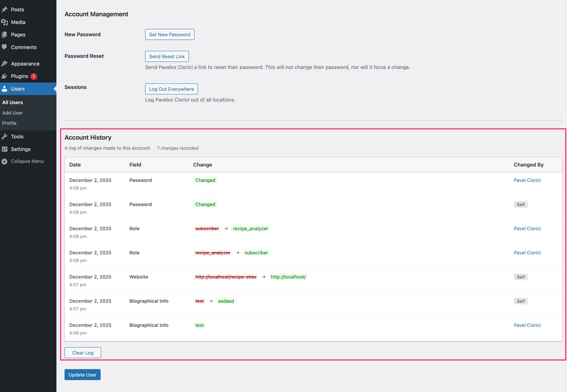
Task: Click Log Out Everywhere button
Action: (171, 89)
